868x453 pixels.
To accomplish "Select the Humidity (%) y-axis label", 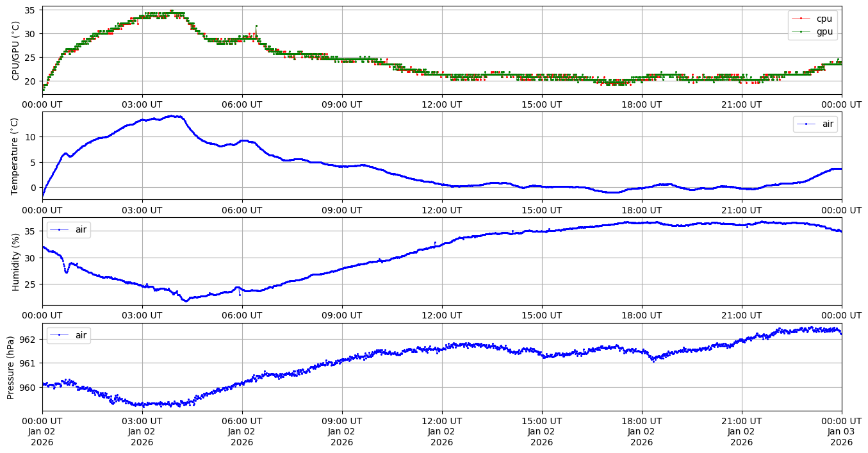I will [16, 261].
